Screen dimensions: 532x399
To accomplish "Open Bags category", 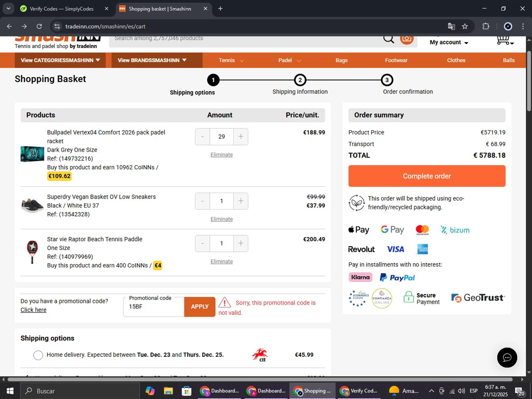I will (342, 60).
